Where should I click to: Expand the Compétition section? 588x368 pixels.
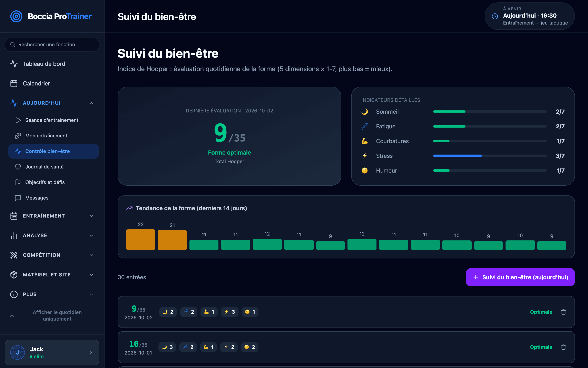click(52, 255)
